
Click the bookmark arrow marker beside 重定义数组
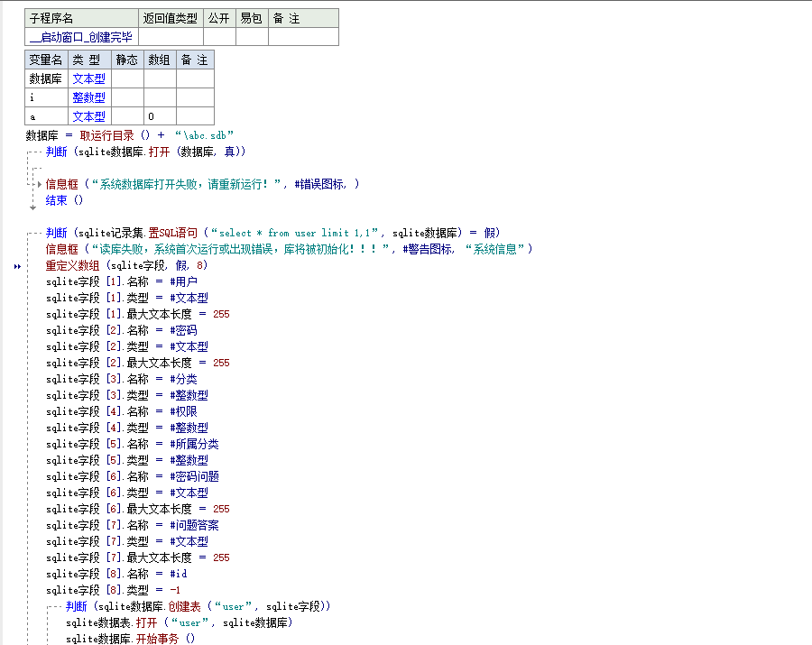[x=17, y=266]
